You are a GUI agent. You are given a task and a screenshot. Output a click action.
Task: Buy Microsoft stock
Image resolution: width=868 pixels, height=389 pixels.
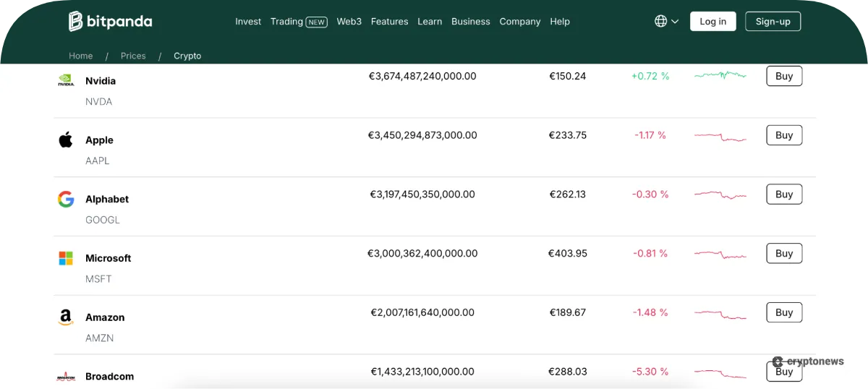(784, 254)
